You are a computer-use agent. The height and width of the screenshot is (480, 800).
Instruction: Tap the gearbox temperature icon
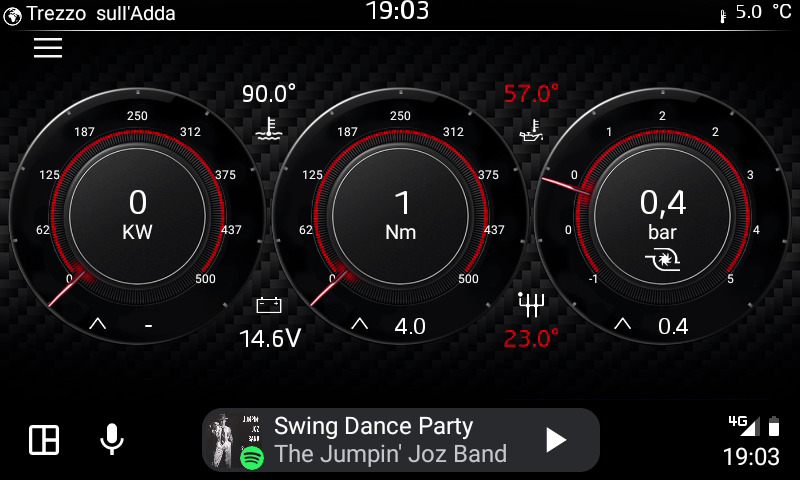(x=531, y=305)
